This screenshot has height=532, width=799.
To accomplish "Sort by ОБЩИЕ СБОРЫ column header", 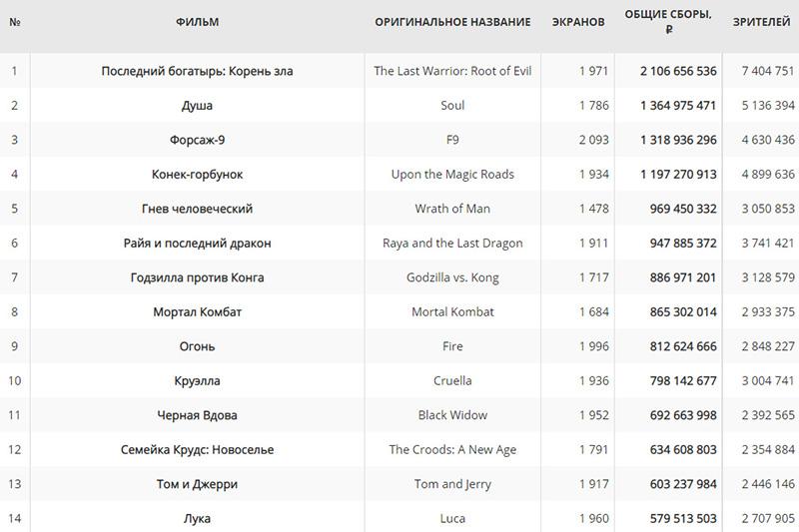I will point(668,21).
